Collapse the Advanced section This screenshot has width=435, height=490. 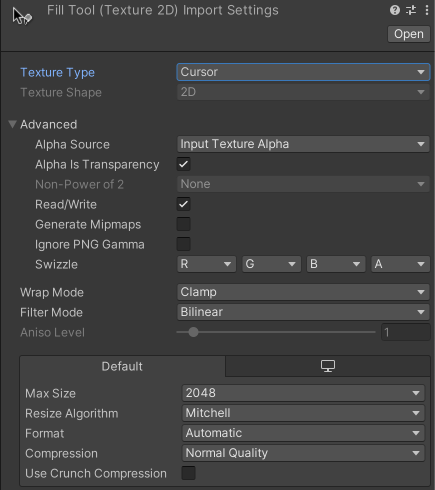(x=13, y=124)
